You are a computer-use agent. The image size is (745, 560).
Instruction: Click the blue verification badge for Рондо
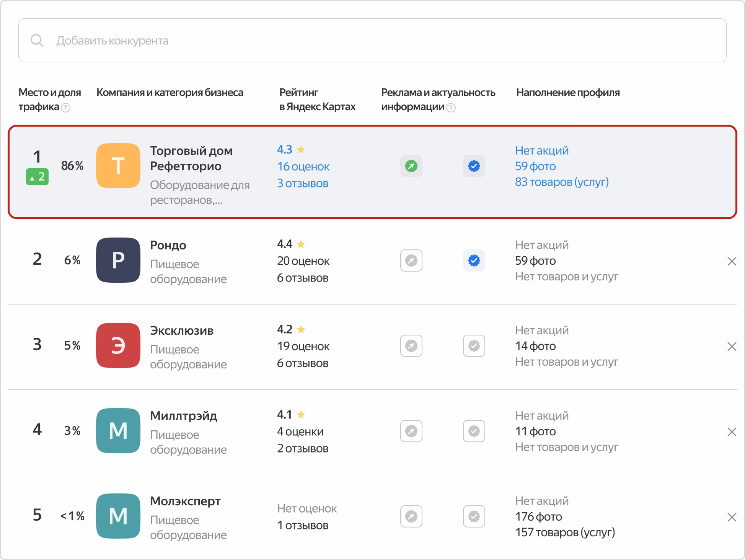[474, 260]
